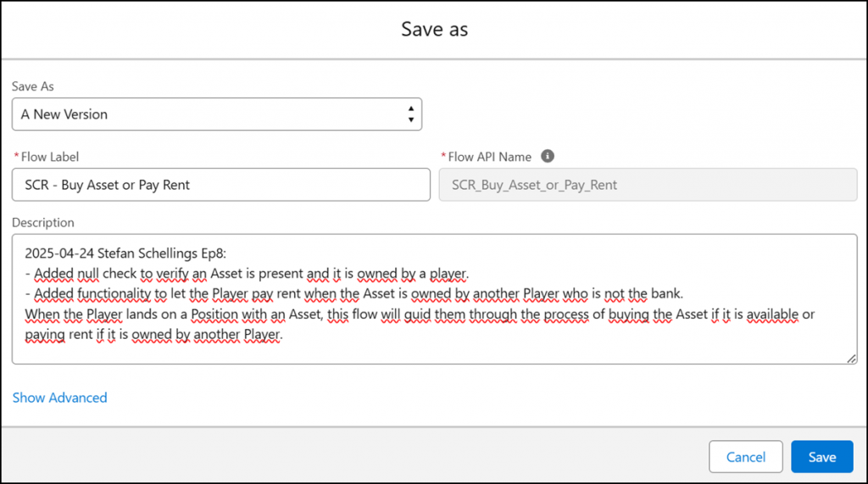Focus the Flow Label input field
Screen dimensions: 868x484
(x=221, y=185)
